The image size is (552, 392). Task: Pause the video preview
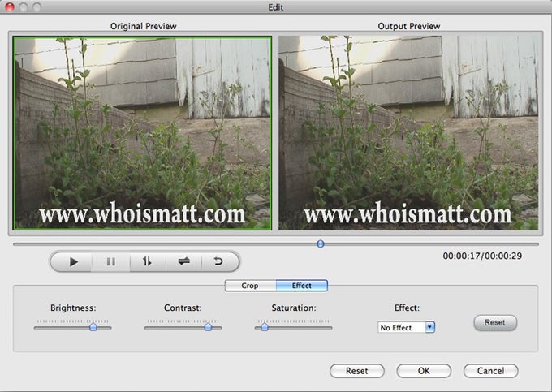point(111,261)
